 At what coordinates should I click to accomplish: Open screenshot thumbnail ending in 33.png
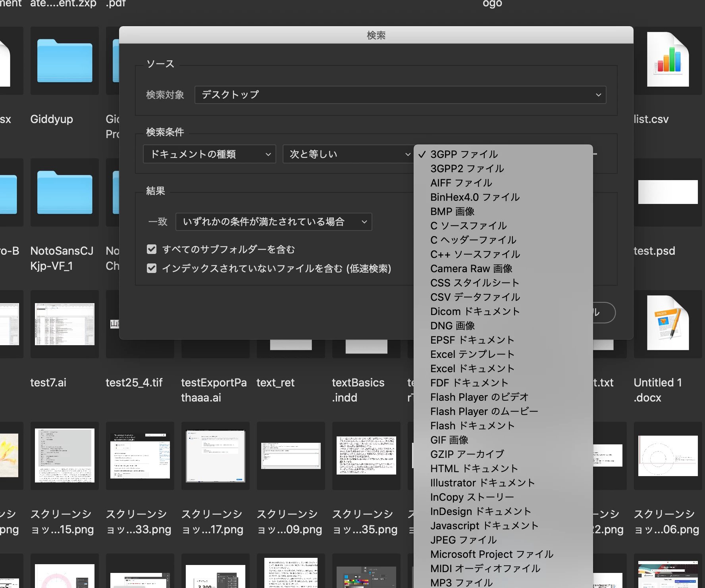[140, 455]
